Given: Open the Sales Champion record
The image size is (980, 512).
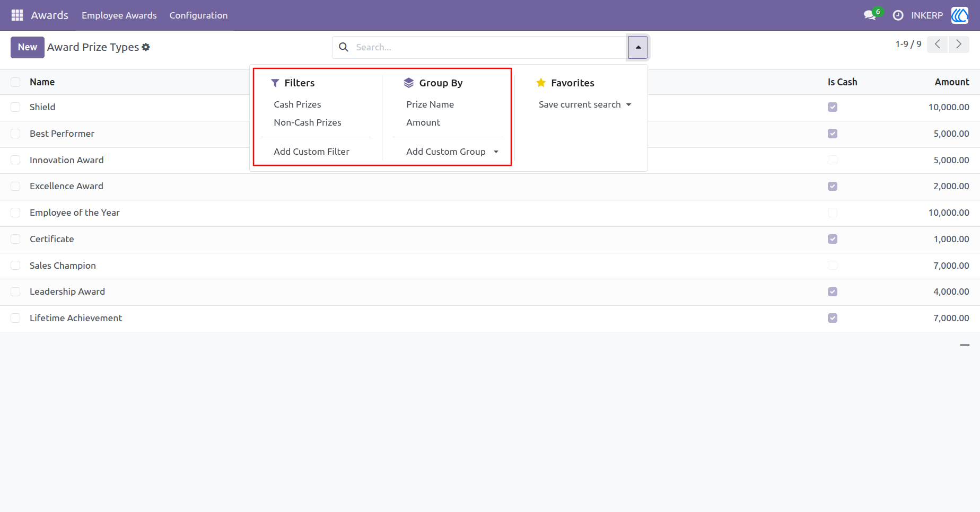Looking at the screenshot, I should tap(63, 266).
